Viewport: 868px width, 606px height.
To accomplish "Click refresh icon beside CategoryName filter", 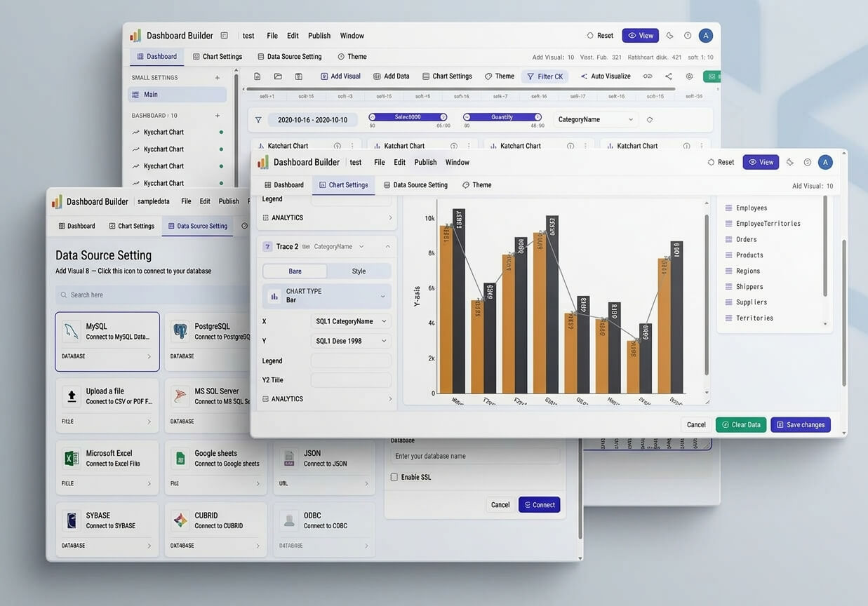I will tap(650, 120).
